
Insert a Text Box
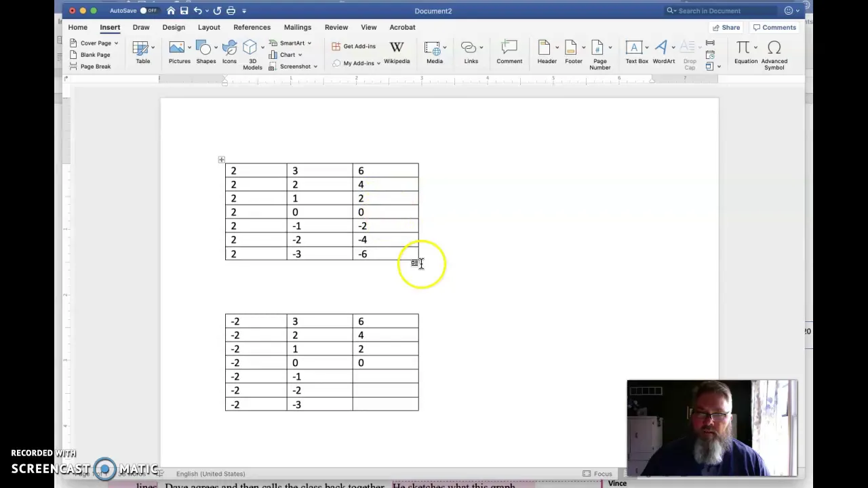click(637, 53)
